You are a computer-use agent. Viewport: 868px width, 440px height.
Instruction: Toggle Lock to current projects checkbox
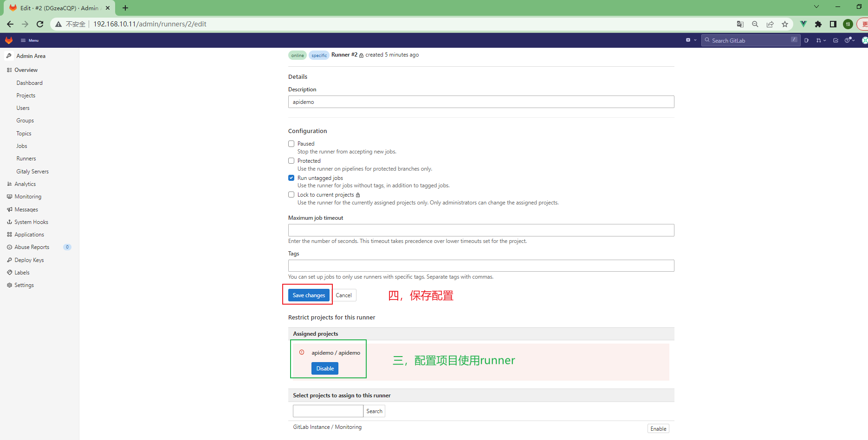(291, 195)
